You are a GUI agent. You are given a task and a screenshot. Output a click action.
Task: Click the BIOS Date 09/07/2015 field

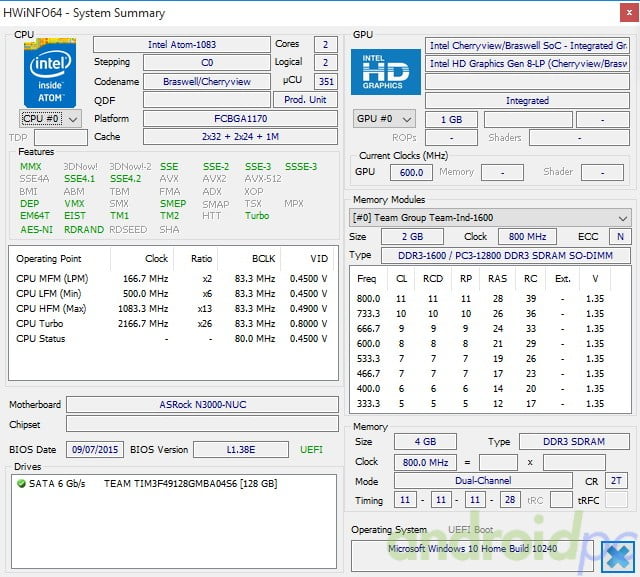click(95, 450)
